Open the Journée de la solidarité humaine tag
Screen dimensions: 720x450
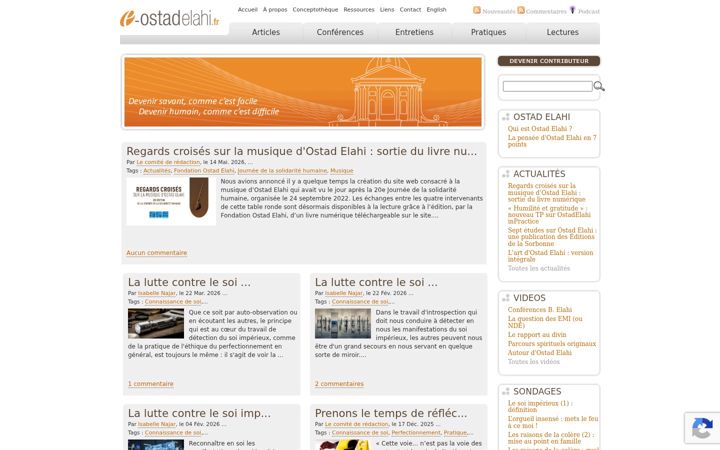282,170
